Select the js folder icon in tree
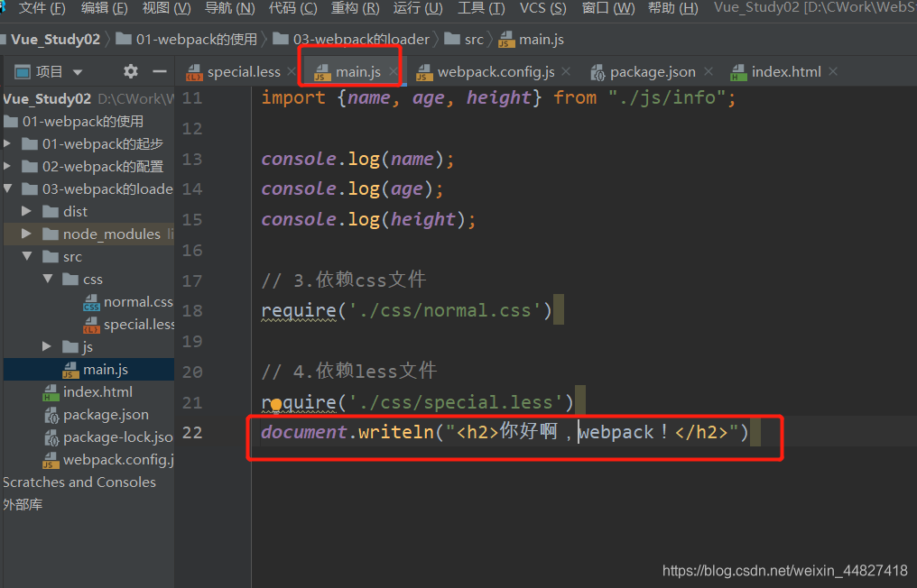Image resolution: width=917 pixels, height=588 pixels. [70, 347]
